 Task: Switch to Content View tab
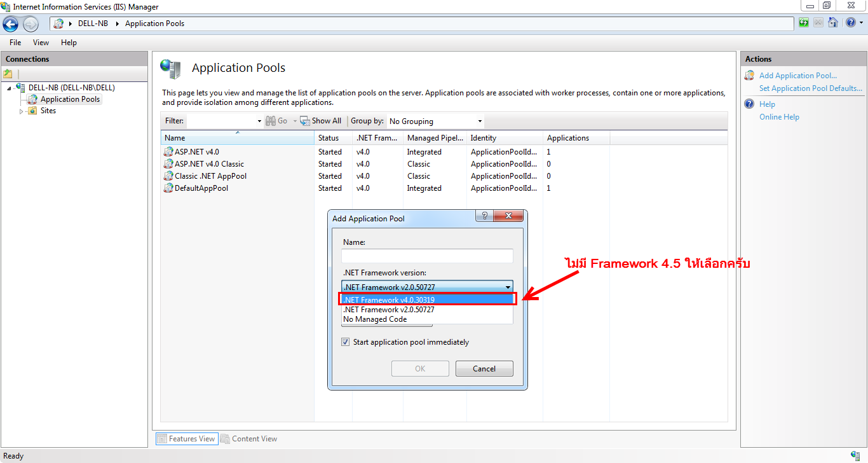pos(248,439)
